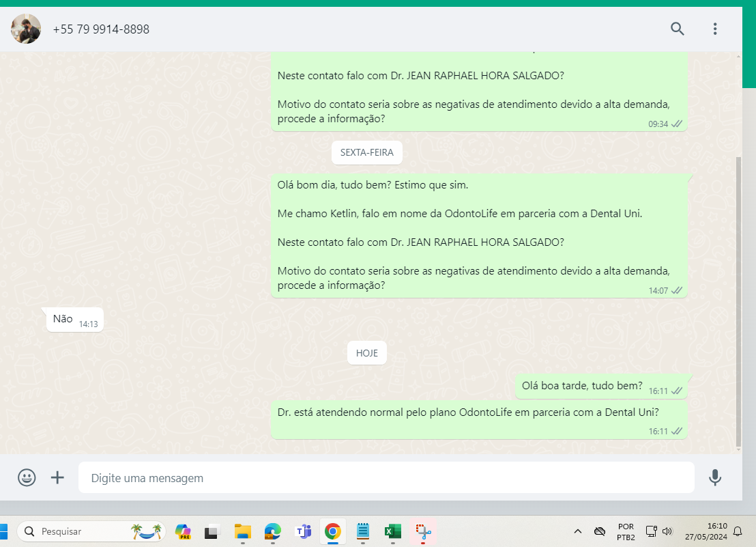This screenshot has height=547, width=756.
Task: Switch to Google Chrome in taskbar
Action: [333, 531]
